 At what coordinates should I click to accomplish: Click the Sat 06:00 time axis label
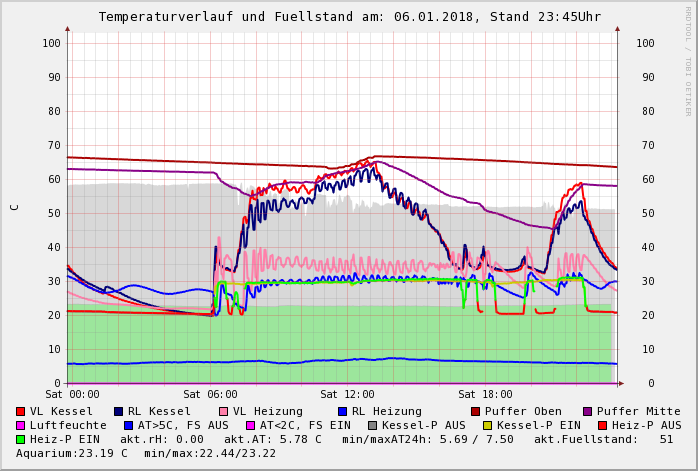pyautogui.click(x=210, y=394)
